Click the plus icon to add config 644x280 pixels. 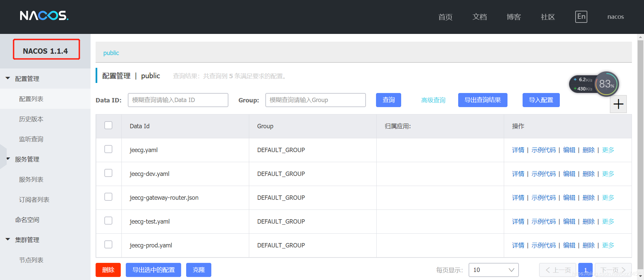[618, 104]
